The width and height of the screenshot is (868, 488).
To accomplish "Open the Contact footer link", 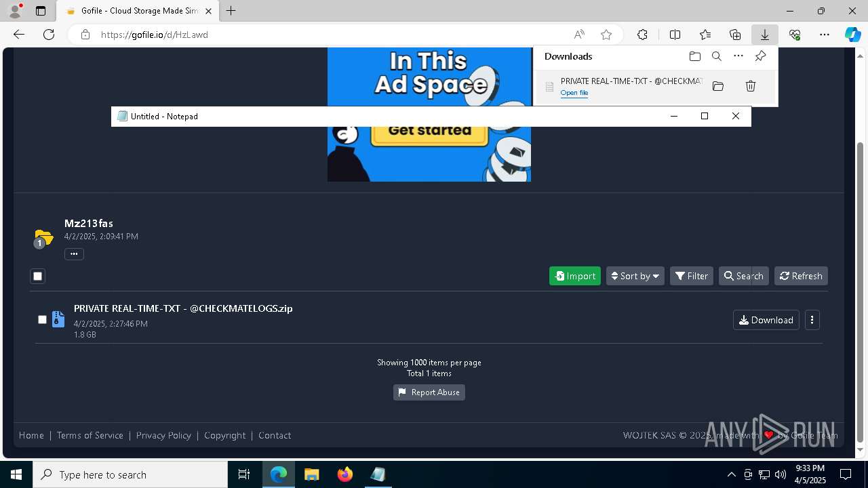I will (x=275, y=435).
